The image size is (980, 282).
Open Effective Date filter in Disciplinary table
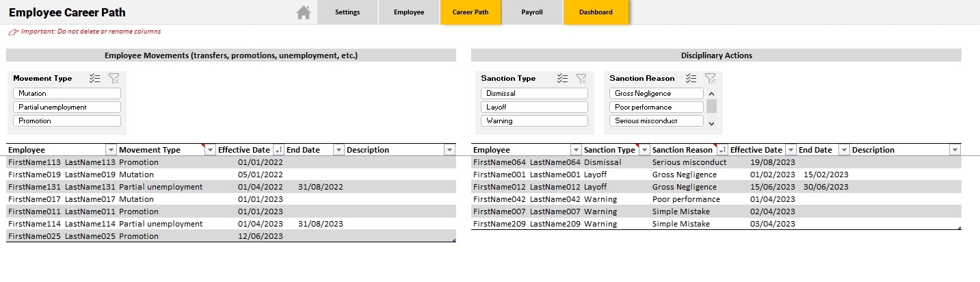tap(791, 150)
